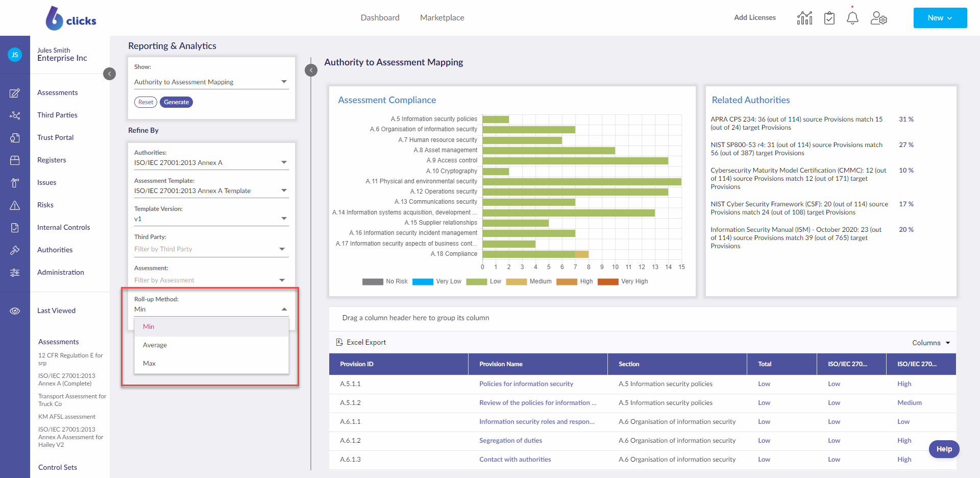Click the Medium legend swatch

[x=516, y=282]
